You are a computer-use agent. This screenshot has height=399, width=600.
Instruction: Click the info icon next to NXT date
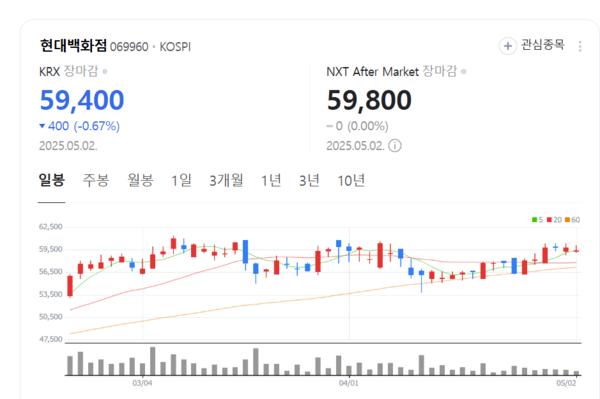click(395, 146)
